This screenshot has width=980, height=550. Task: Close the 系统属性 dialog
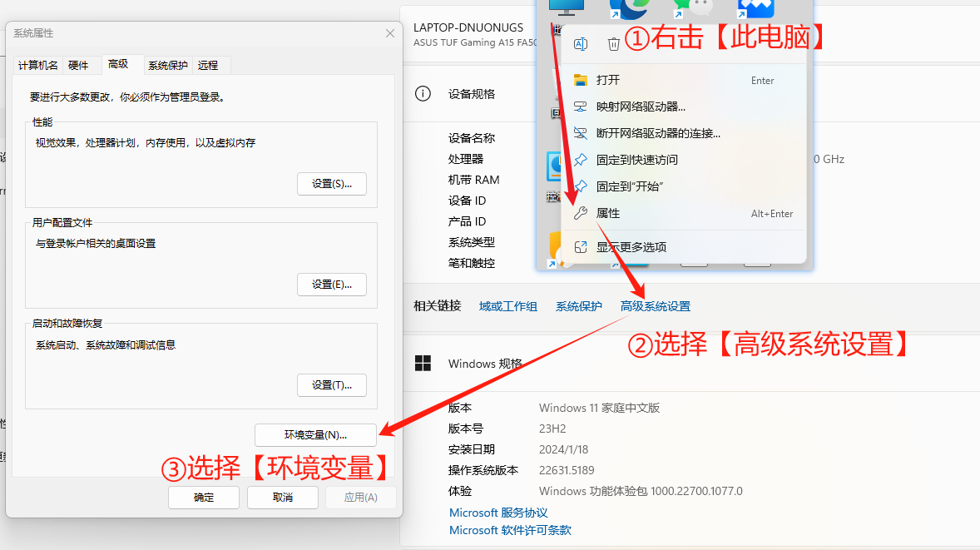coord(390,33)
